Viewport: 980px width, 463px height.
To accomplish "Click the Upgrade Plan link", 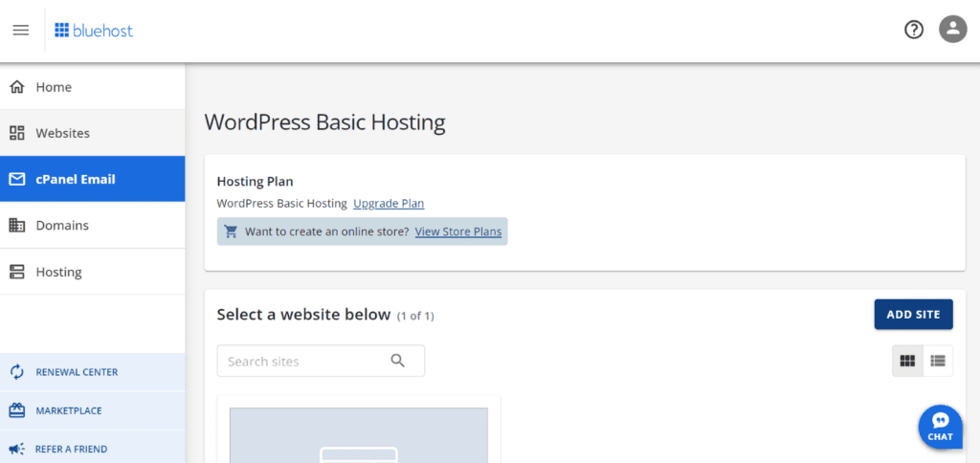I will [x=389, y=203].
